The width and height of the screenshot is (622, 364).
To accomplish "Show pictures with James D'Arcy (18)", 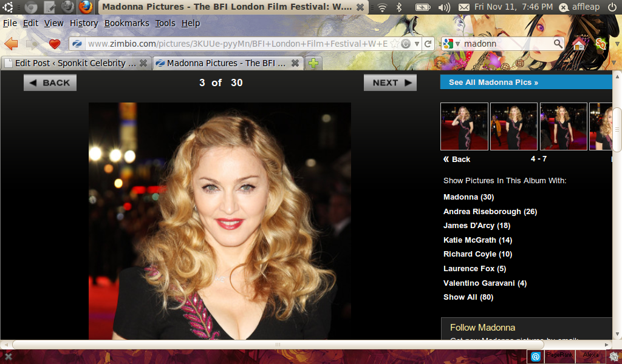I will tap(477, 226).
